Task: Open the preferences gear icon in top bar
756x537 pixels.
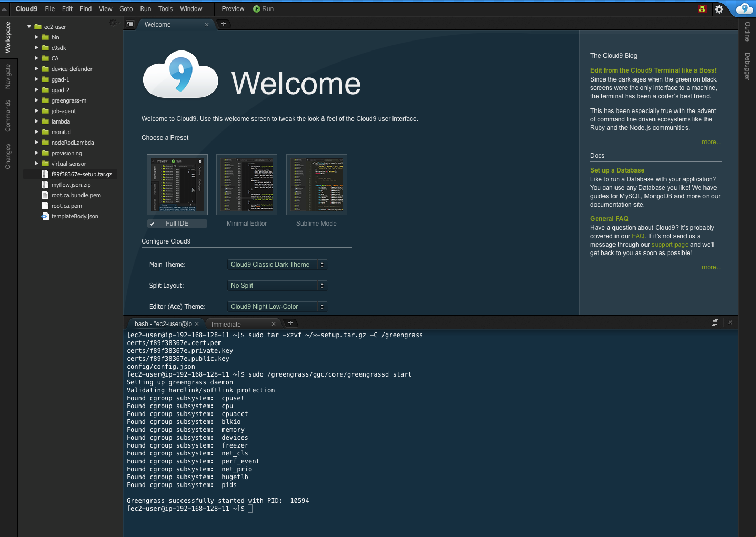Action: 719,9
